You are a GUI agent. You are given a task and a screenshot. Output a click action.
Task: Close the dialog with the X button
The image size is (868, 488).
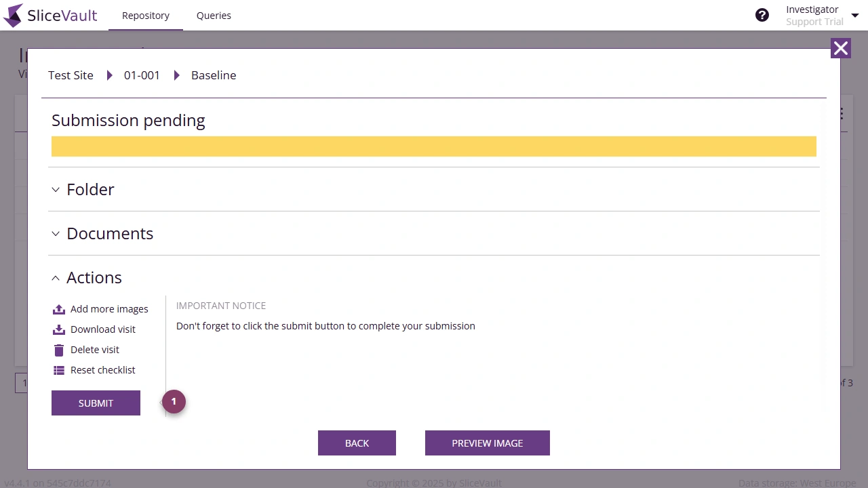(x=841, y=48)
